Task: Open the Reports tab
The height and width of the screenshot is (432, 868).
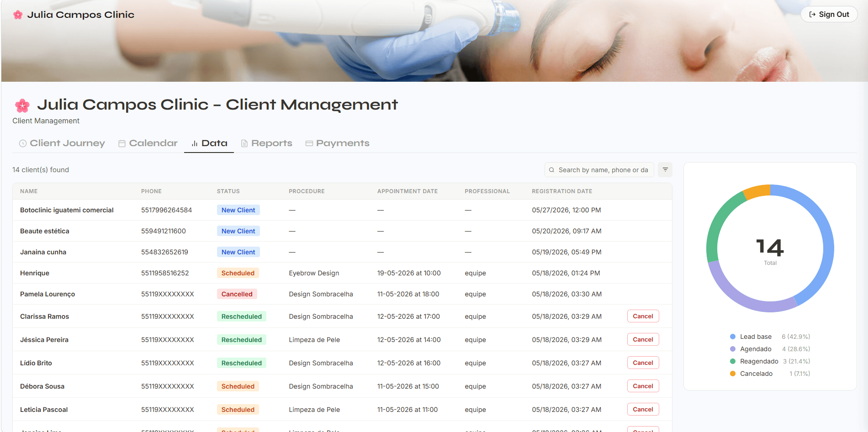Action: click(267, 143)
